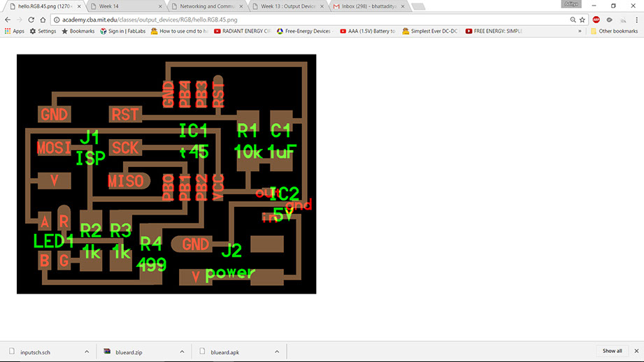This screenshot has width=644, height=362.
Task: Open the Apps shortcut in bookmarks bar
Action: pyautogui.click(x=15, y=31)
